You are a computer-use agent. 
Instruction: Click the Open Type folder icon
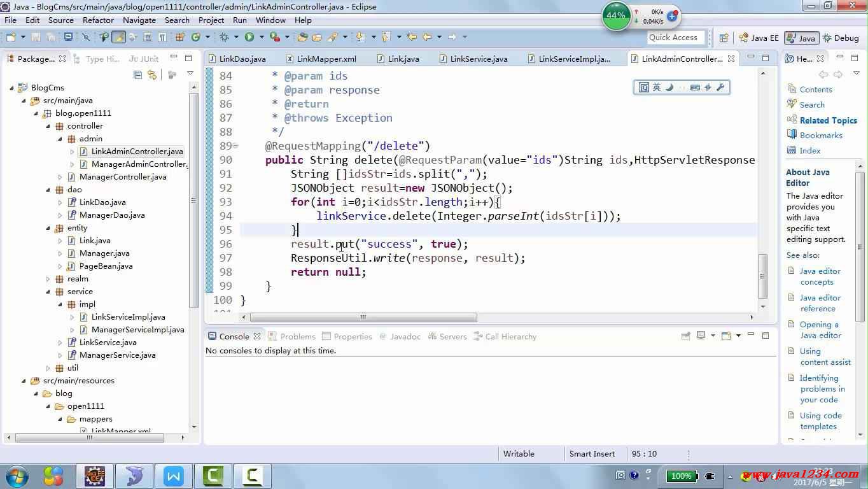pos(302,38)
